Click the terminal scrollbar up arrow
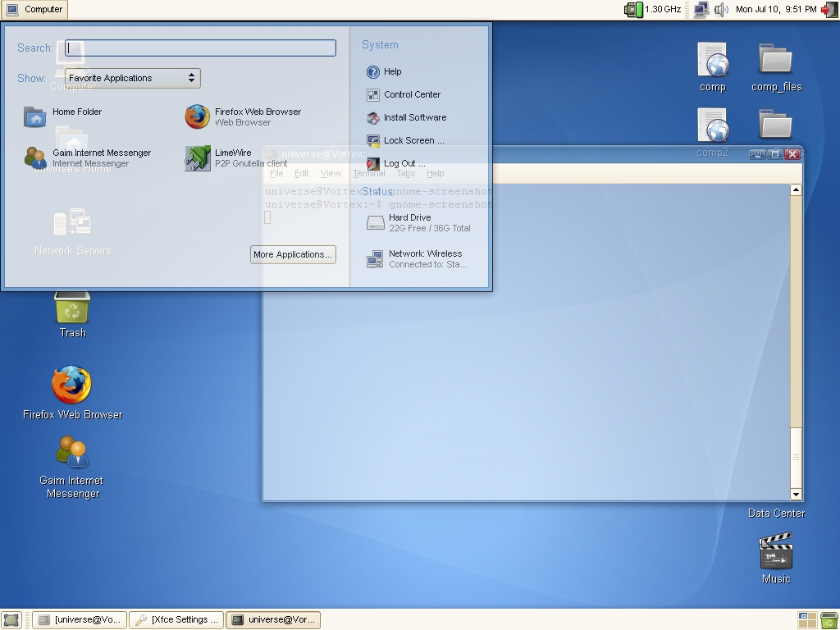Viewport: 840px width, 630px height. pos(796,189)
